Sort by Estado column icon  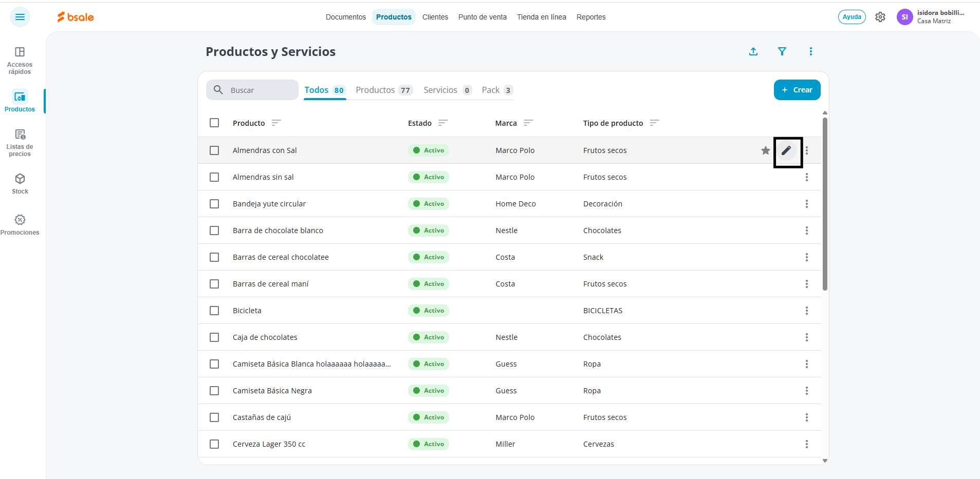(443, 123)
